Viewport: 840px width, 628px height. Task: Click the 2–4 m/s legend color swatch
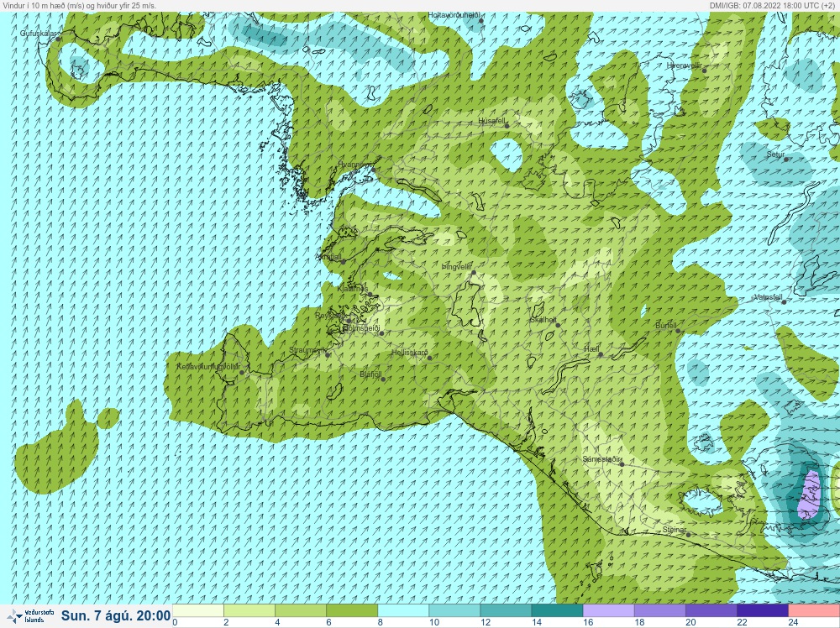[x=249, y=610]
